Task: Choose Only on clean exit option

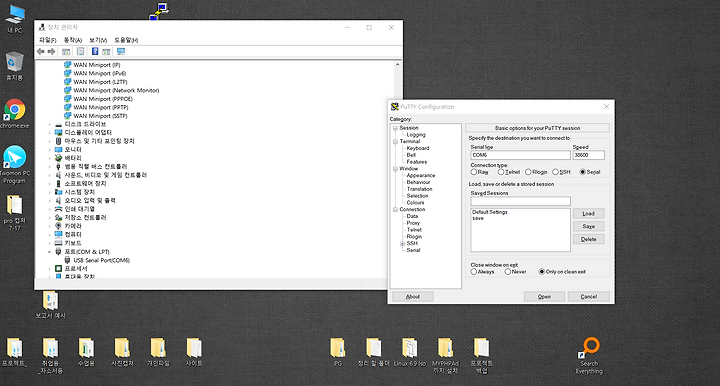Action: click(542, 272)
